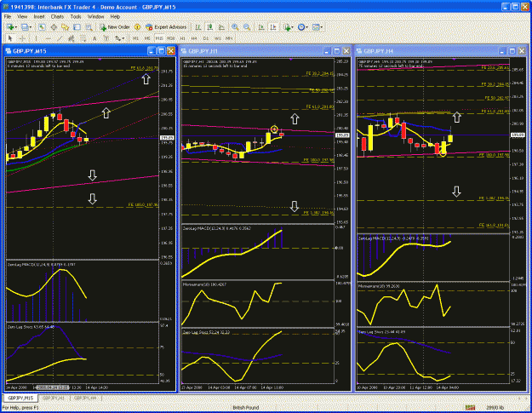Viewport: 532px width, 413px height.
Task: Open the Tools menu
Action: 76,16
